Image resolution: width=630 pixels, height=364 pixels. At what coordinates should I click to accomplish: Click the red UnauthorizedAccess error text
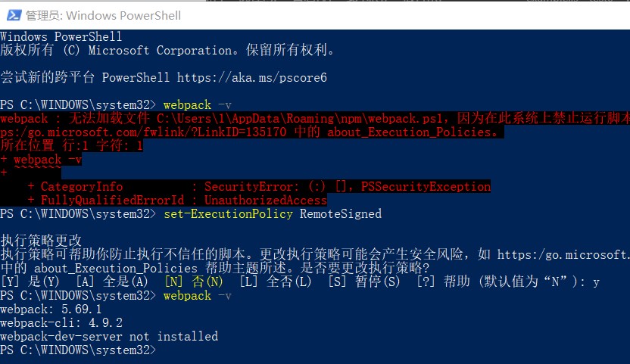266,200
